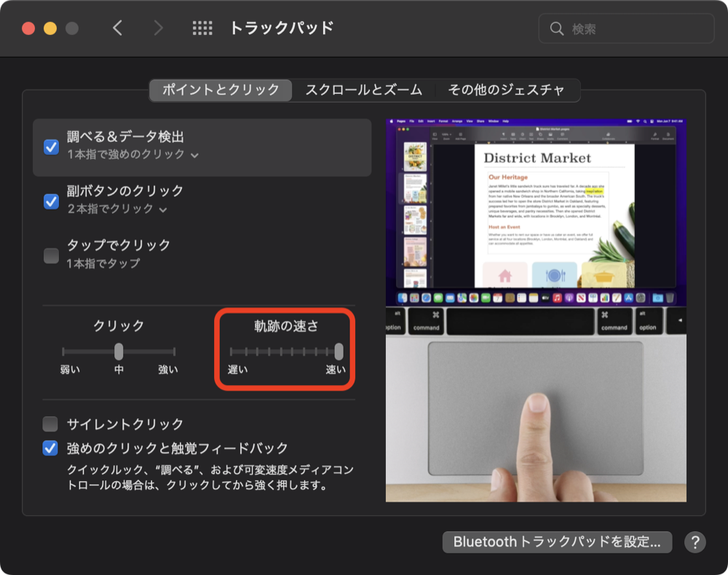The width and height of the screenshot is (728, 575).
Task: Open help with the question mark button
Action: [x=695, y=542]
